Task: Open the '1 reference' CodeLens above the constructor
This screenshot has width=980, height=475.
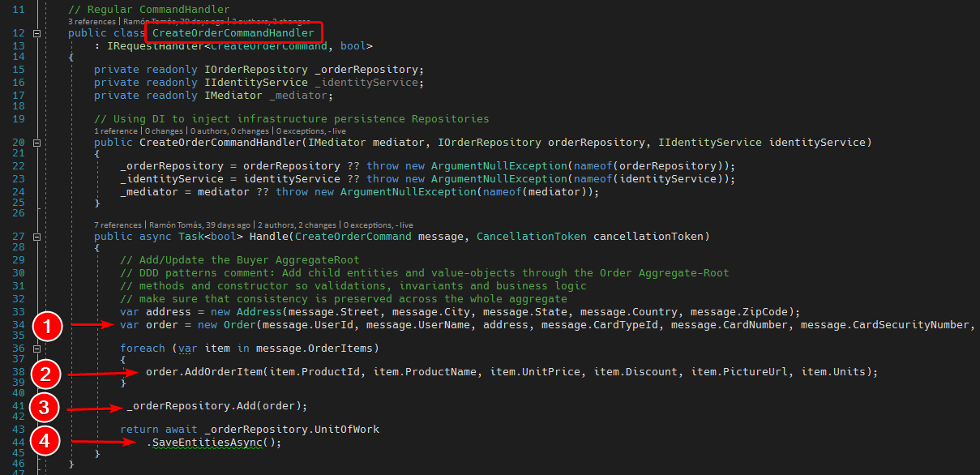Action: pos(116,131)
